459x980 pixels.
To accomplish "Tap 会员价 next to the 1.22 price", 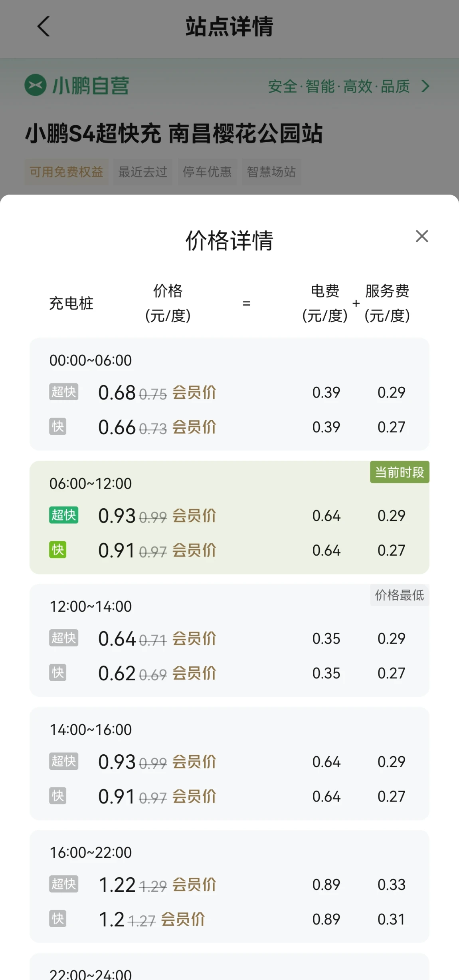I will pyautogui.click(x=194, y=885).
